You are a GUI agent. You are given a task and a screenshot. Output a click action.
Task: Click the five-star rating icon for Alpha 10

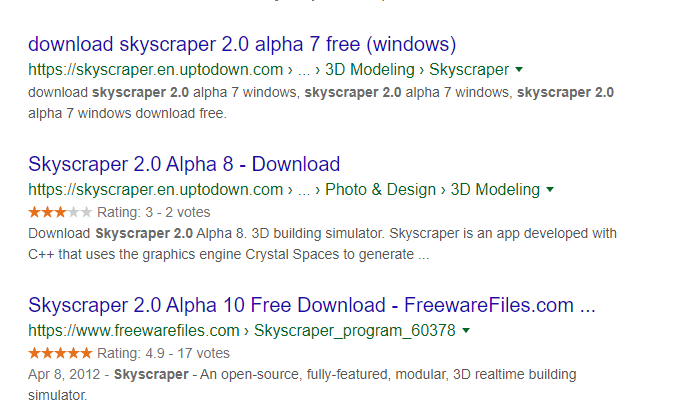[60, 353]
